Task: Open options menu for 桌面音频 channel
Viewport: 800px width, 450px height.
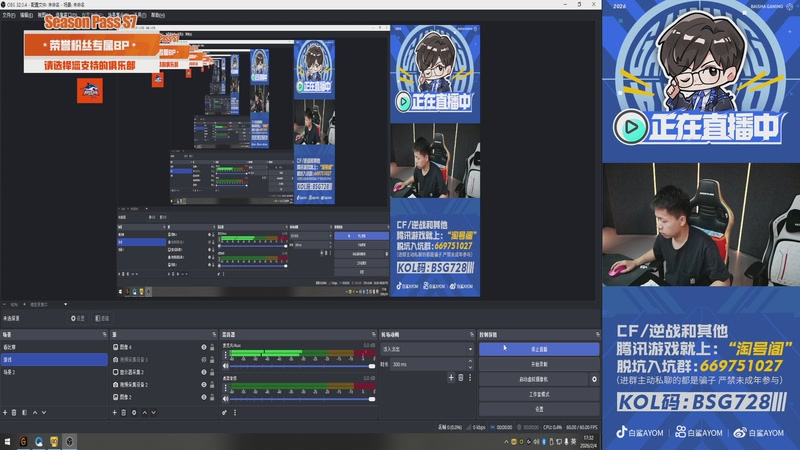Action: [x=226, y=388]
